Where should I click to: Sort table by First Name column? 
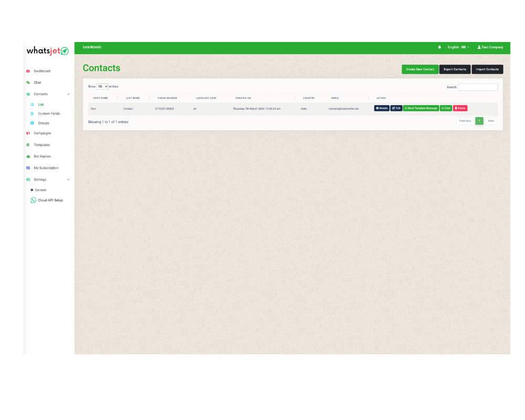(101, 98)
